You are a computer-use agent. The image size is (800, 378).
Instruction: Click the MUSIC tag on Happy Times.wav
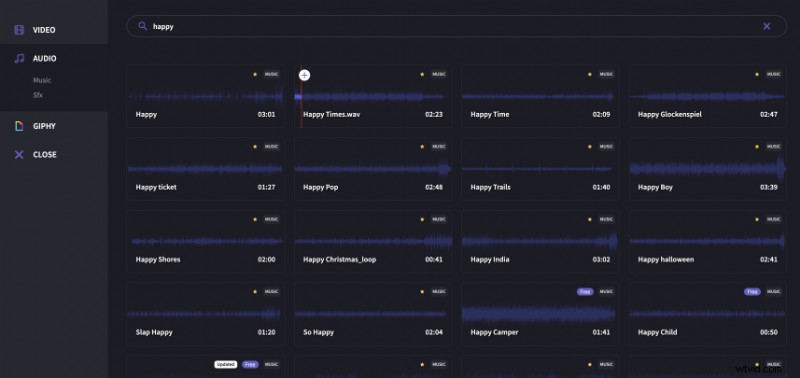(439, 74)
